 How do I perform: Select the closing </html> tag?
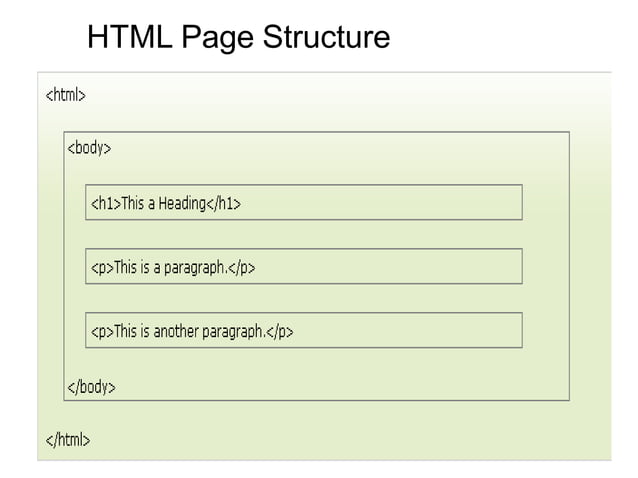(x=68, y=439)
